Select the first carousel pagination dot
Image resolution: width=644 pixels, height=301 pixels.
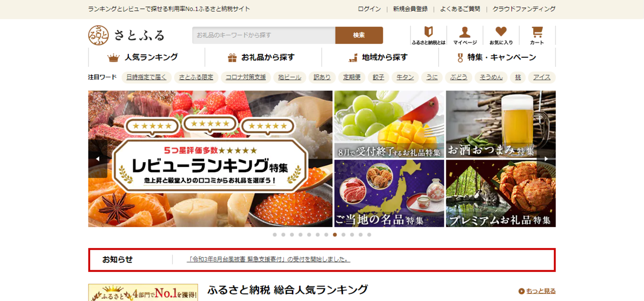click(x=275, y=235)
